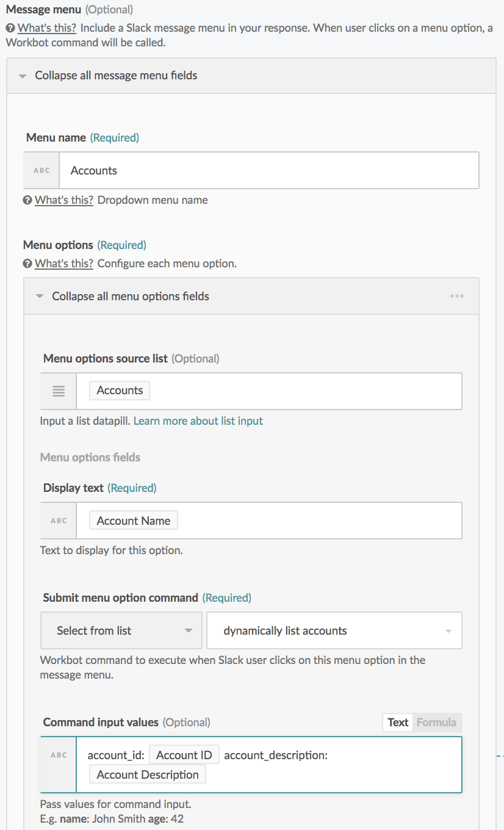Viewport: 504px width, 830px height.
Task: Select Text mode for command input values
Action: pos(397,722)
